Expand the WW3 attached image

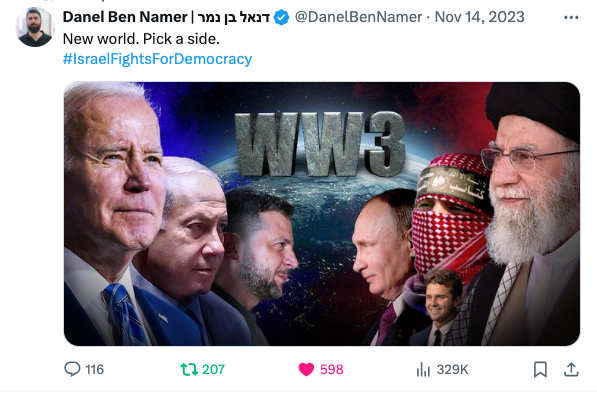tap(322, 214)
